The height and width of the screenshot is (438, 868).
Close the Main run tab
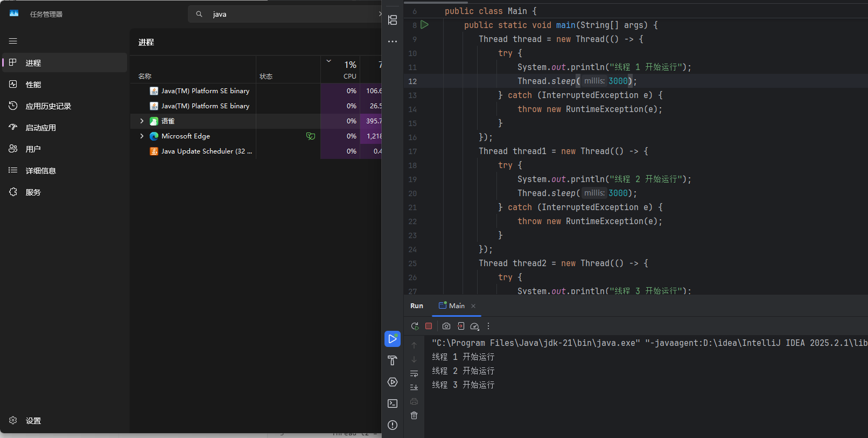coord(473,306)
